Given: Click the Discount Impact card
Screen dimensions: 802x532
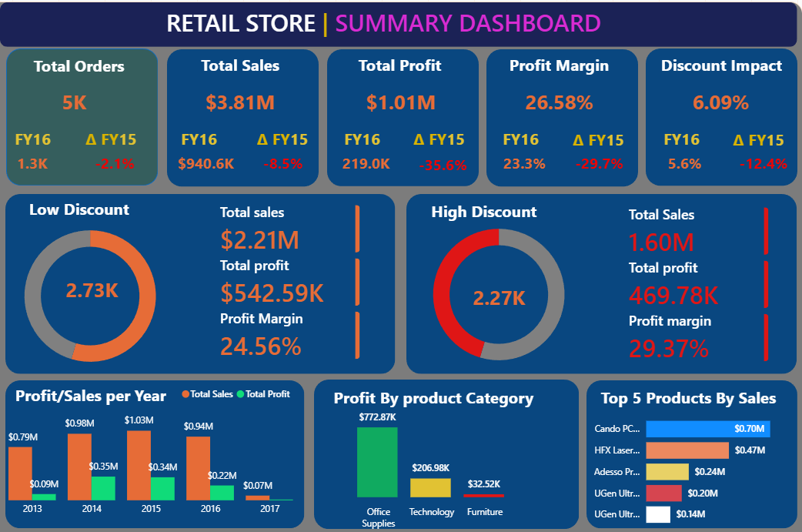Looking at the screenshot, I should coord(720,115).
